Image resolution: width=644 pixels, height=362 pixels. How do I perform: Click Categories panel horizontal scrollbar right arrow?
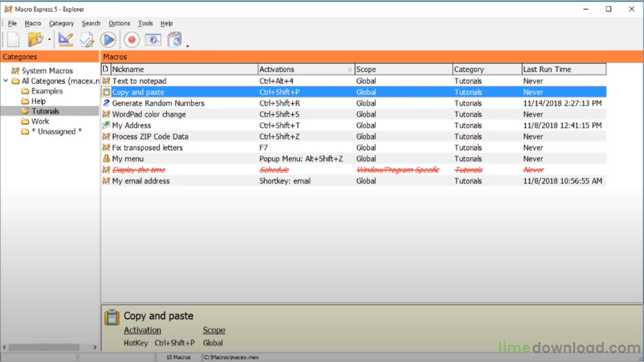coord(95,347)
